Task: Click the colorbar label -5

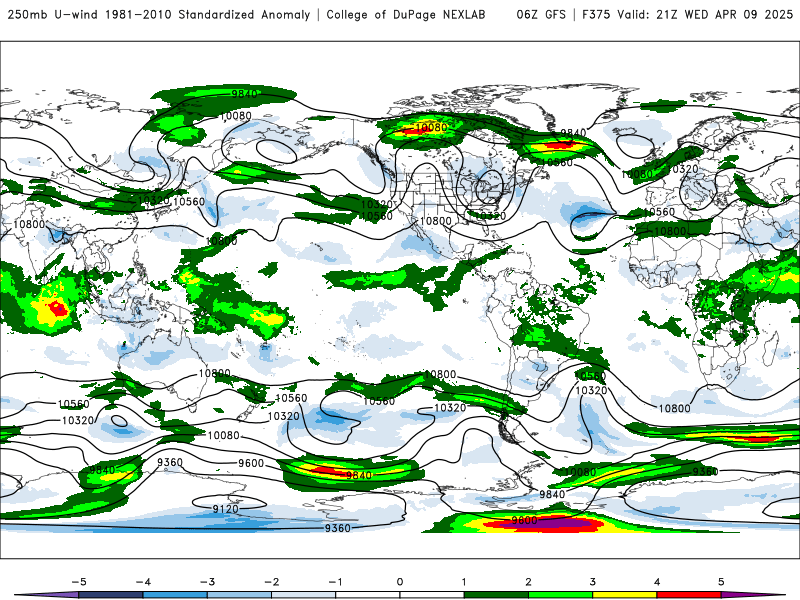Action: click(x=79, y=582)
